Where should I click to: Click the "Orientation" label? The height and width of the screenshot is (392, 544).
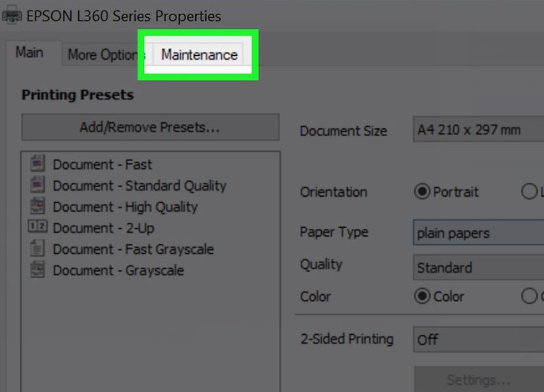(334, 192)
